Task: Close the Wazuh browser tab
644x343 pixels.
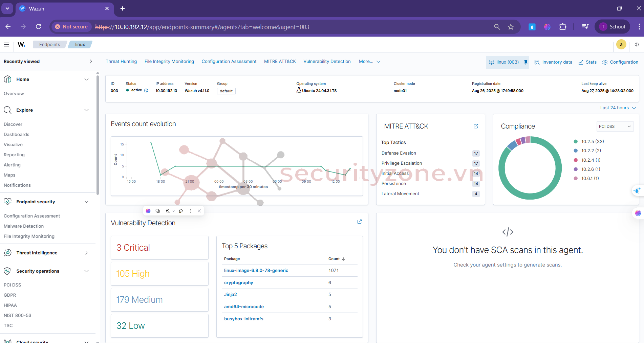Action: pyautogui.click(x=107, y=8)
